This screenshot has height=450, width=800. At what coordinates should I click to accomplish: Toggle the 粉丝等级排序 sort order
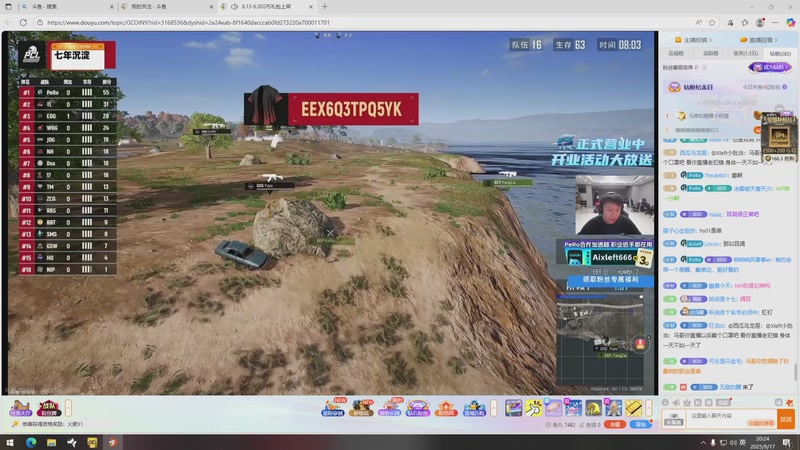pos(681,67)
